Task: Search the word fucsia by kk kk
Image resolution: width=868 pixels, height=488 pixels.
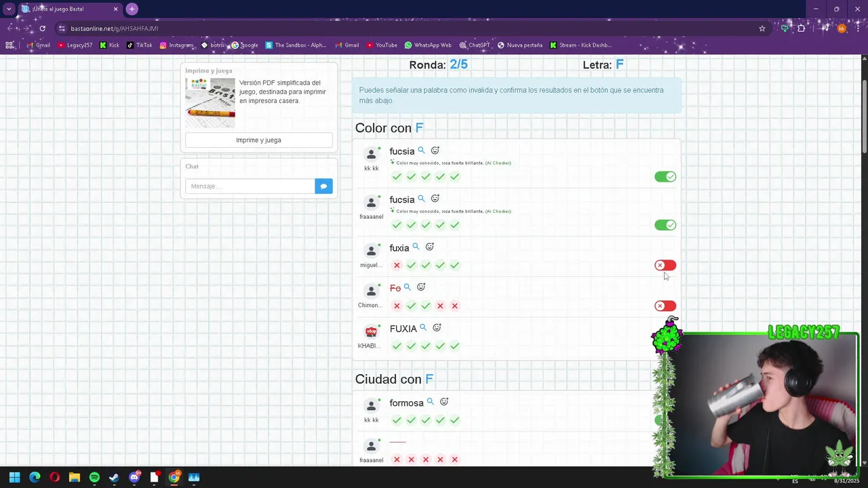Action: [x=421, y=150]
